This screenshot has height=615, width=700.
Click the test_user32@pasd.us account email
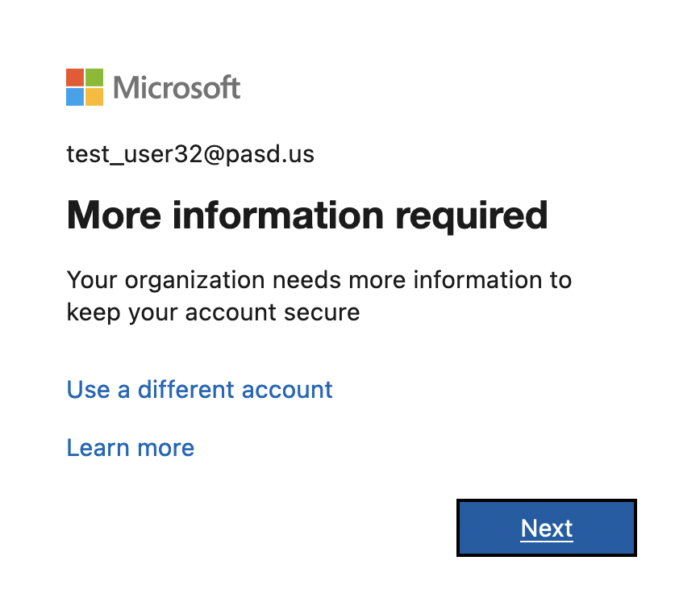click(190, 154)
